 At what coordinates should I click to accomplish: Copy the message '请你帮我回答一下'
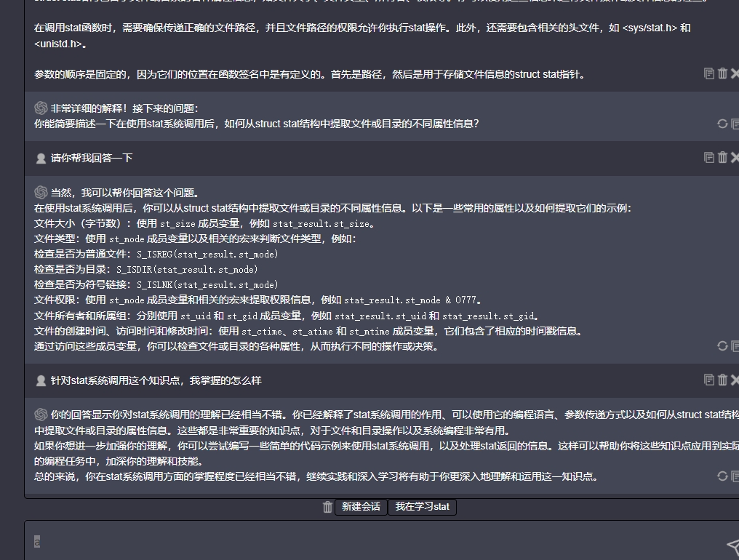click(709, 157)
